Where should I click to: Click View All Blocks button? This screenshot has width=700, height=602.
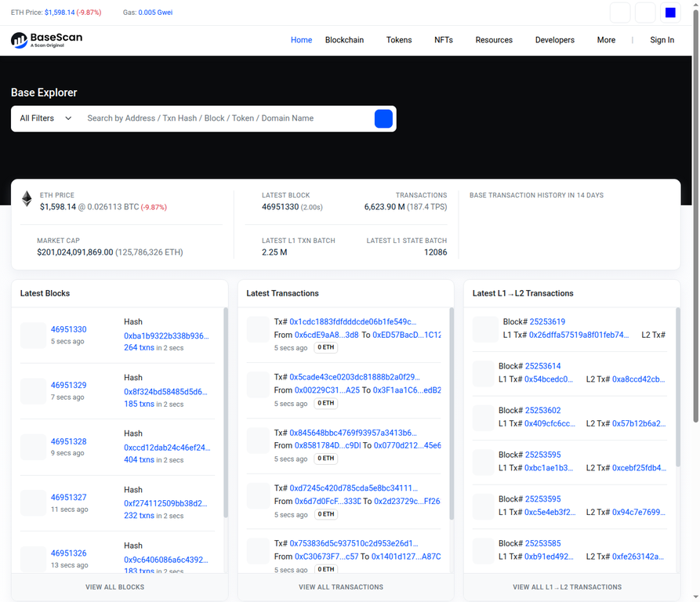click(x=114, y=587)
